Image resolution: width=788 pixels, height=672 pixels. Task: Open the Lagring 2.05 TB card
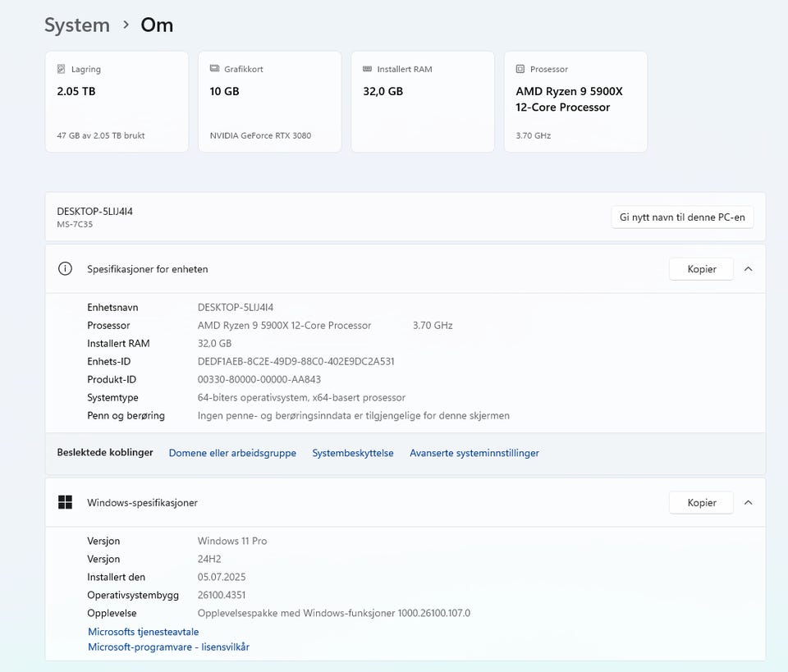(117, 103)
